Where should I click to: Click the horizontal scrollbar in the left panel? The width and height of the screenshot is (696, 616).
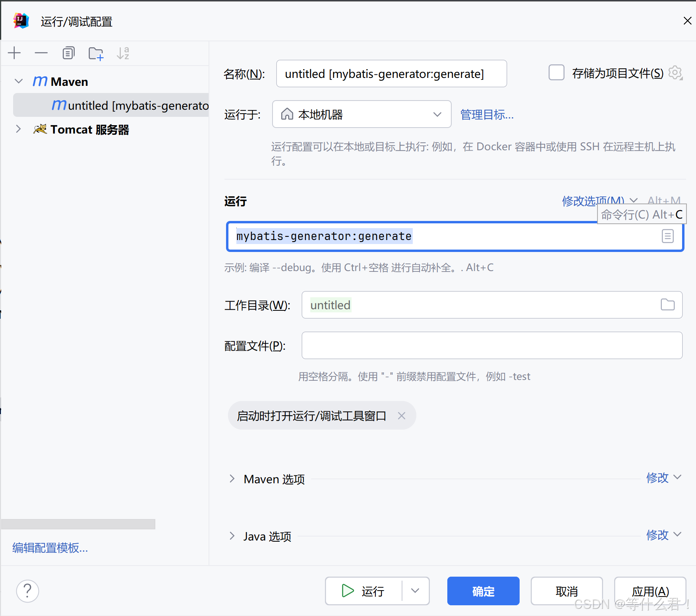pyautogui.click(x=78, y=524)
